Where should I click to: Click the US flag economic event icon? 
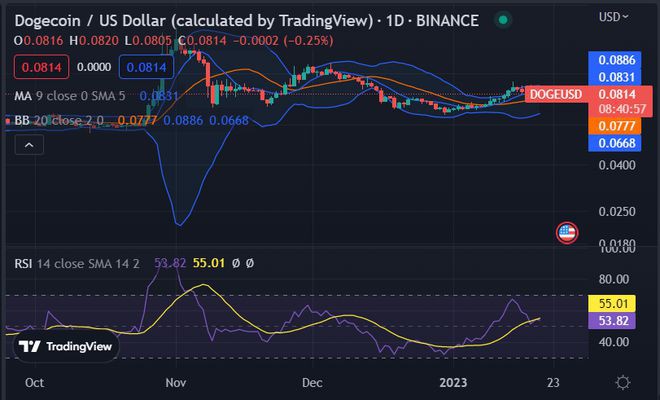[x=567, y=233]
